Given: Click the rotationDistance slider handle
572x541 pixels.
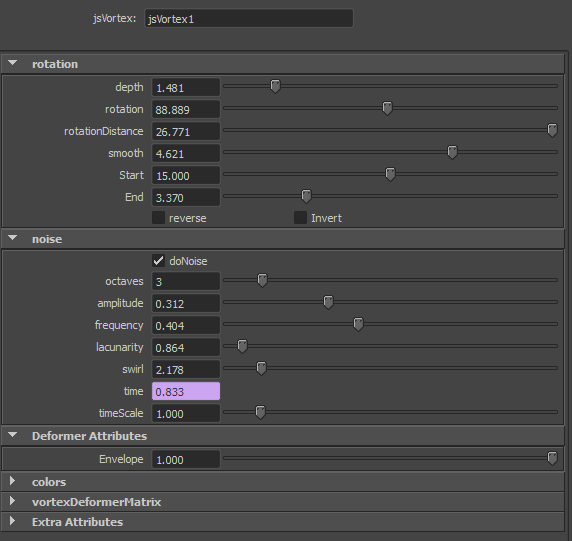Looking at the screenshot, I should (553, 130).
